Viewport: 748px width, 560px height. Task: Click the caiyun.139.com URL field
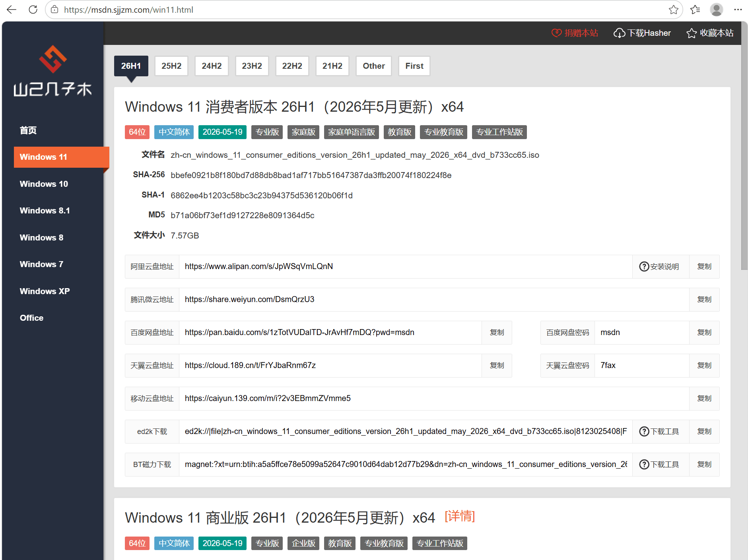434,399
